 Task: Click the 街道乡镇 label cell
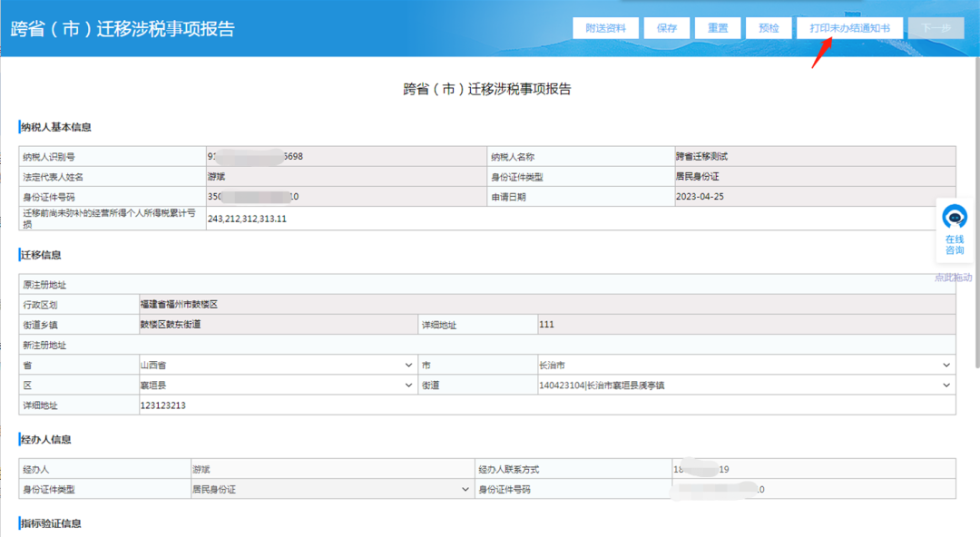click(79, 325)
